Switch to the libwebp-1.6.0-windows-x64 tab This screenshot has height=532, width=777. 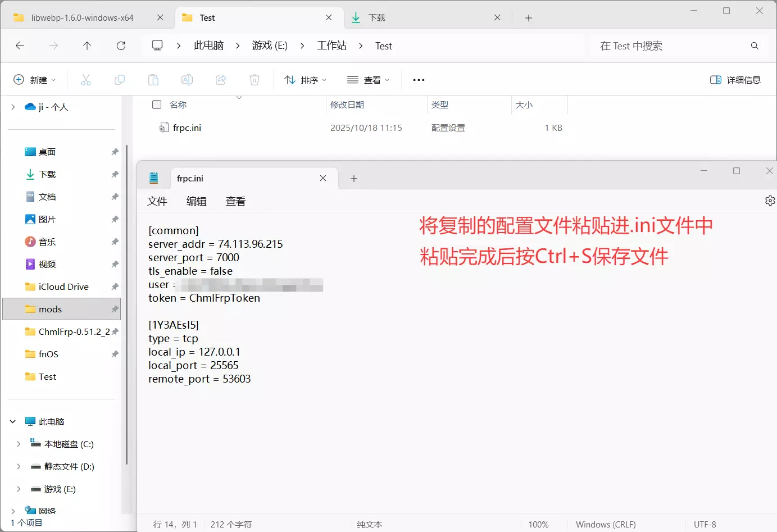(82, 18)
